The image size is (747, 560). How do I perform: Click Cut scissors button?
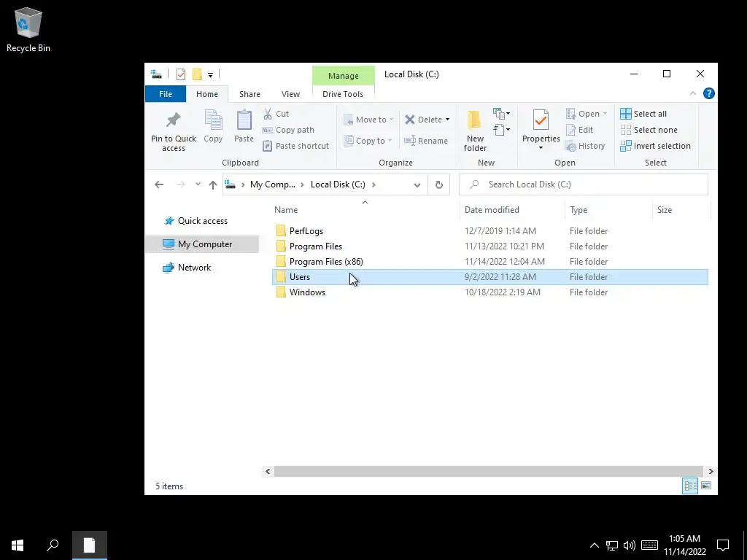(276, 114)
